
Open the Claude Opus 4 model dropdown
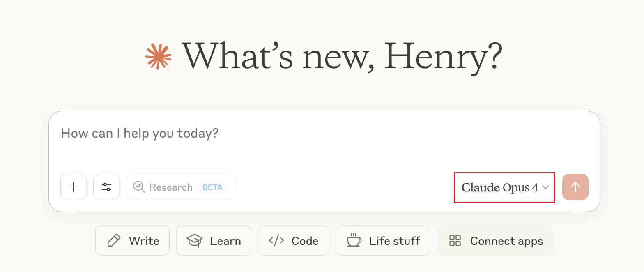click(x=504, y=187)
